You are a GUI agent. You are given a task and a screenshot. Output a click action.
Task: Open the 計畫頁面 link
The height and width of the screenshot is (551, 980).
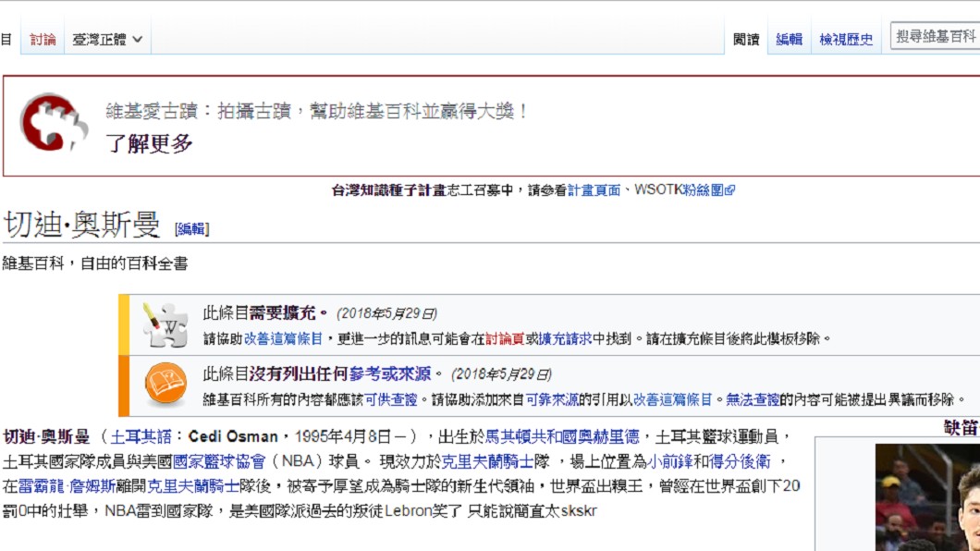[594, 190]
